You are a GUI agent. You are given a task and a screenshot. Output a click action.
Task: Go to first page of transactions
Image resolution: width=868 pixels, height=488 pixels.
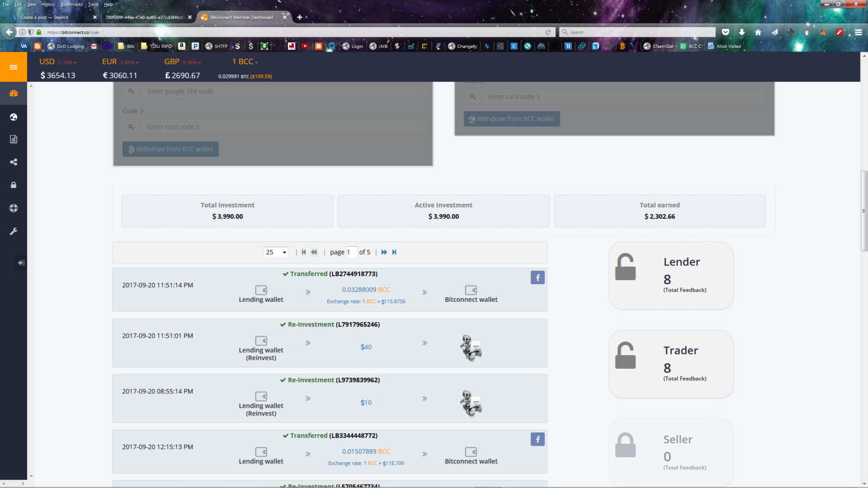click(x=304, y=252)
